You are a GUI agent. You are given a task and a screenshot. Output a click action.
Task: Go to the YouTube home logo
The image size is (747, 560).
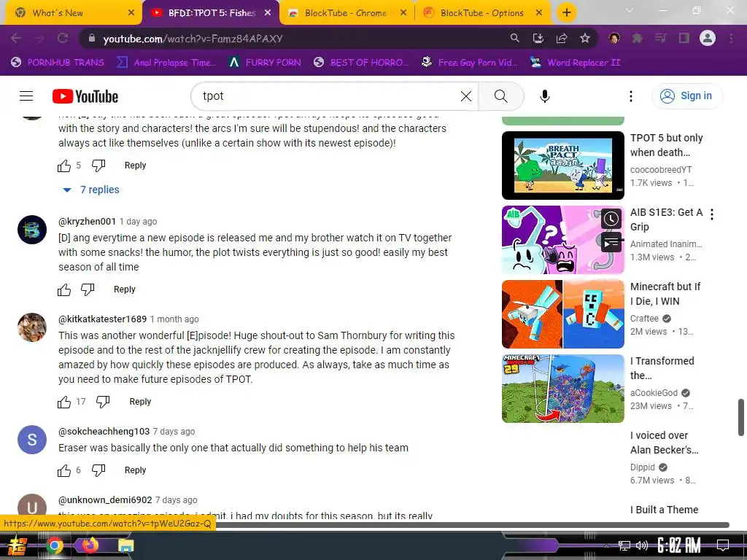[85, 96]
